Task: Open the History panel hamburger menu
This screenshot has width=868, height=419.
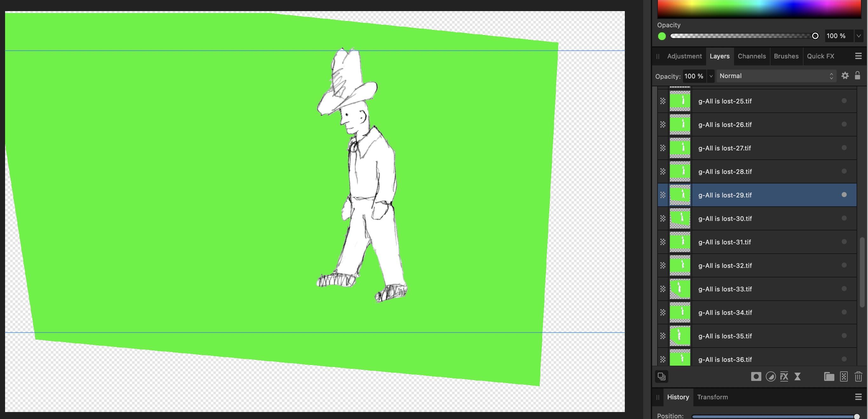Action: click(x=858, y=397)
